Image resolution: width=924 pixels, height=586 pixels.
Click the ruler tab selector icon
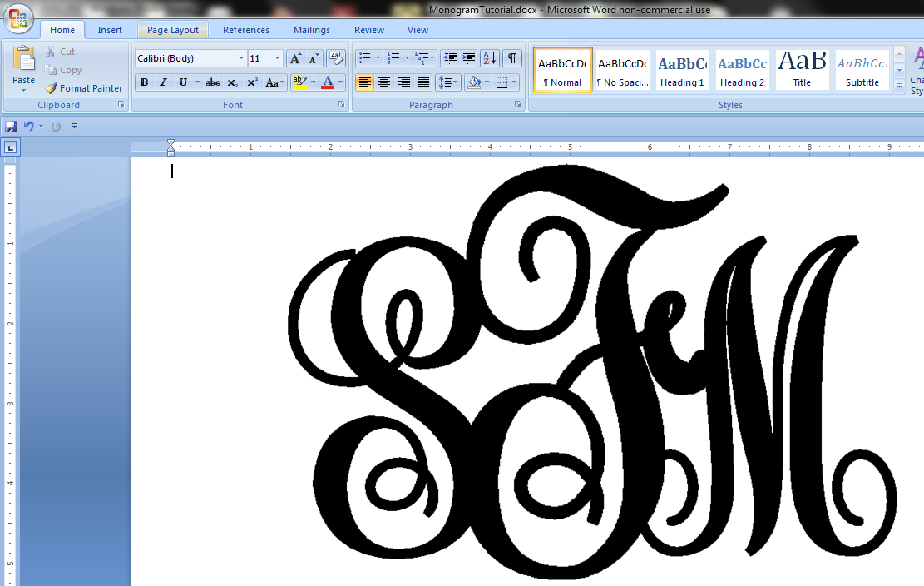tap(11, 148)
